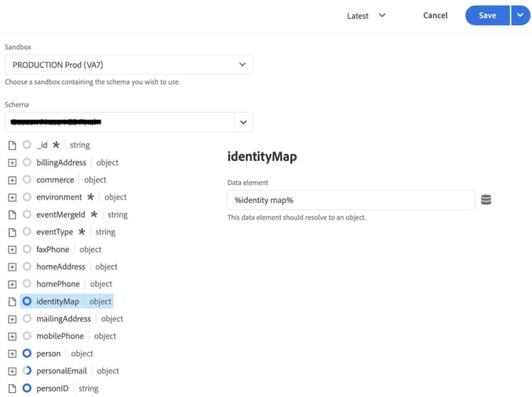The height and width of the screenshot is (397, 532).
Task: Select the identityMap tree label
Action: pyautogui.click(x=57, y=302)
